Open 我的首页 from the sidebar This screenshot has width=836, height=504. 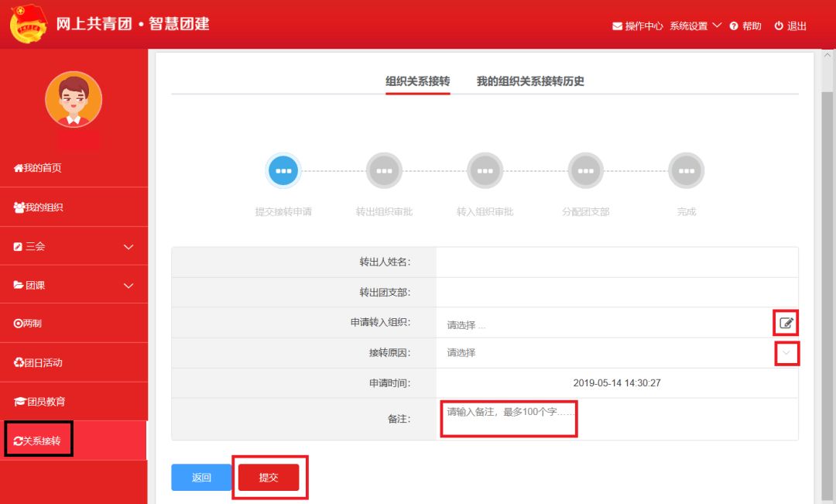43,167
